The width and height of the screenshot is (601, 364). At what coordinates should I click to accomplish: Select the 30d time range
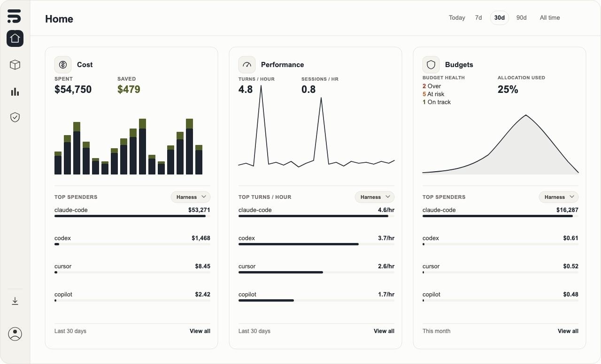pyautogui.click(x=500, y=18)
